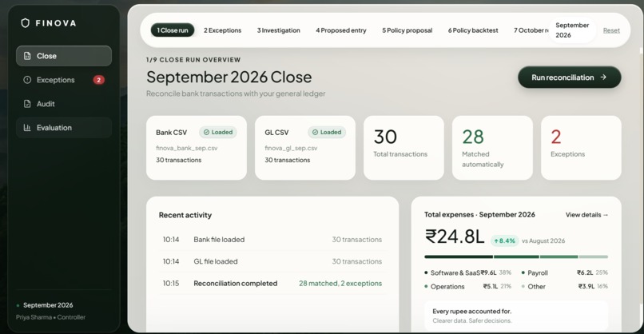Viewport: 644px width, 334px height.
Task: Open the Exceptions section in sidebar
Action: pyautogui.click(x=64, y=80)
